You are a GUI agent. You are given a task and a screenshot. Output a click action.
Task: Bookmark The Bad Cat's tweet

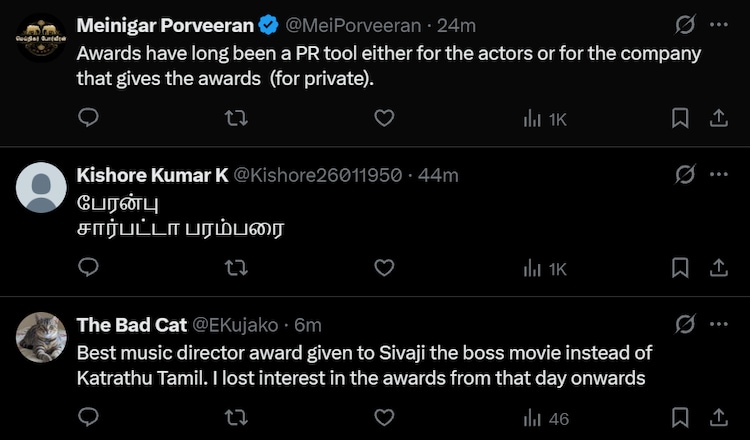680,417
